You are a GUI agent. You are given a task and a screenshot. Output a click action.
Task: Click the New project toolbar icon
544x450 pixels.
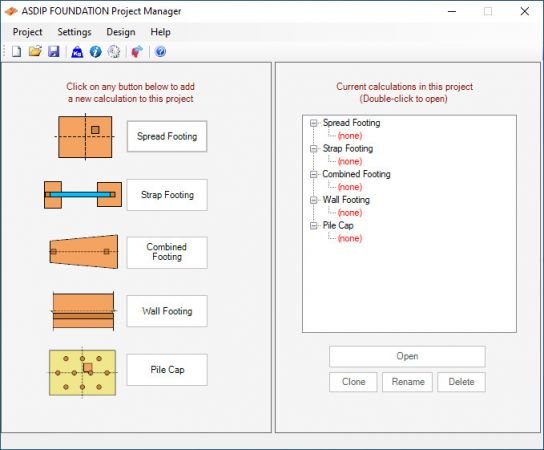click(16, 52)
